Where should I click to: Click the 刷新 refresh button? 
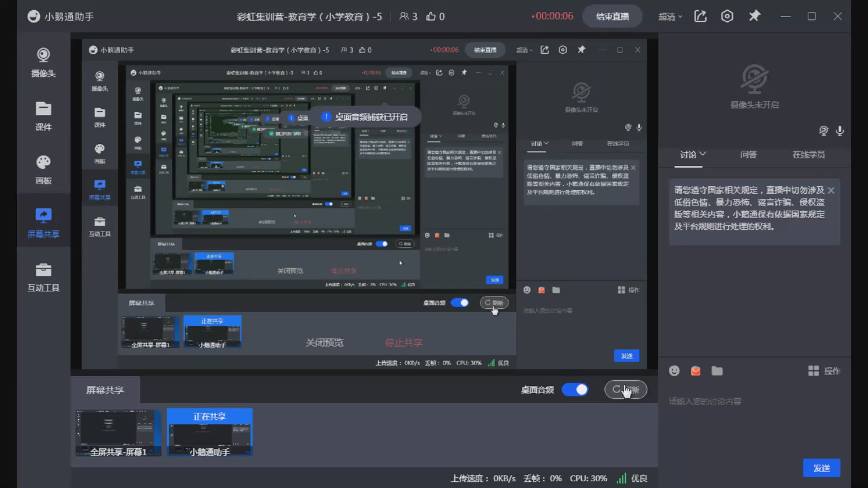[x=626, y=389]
